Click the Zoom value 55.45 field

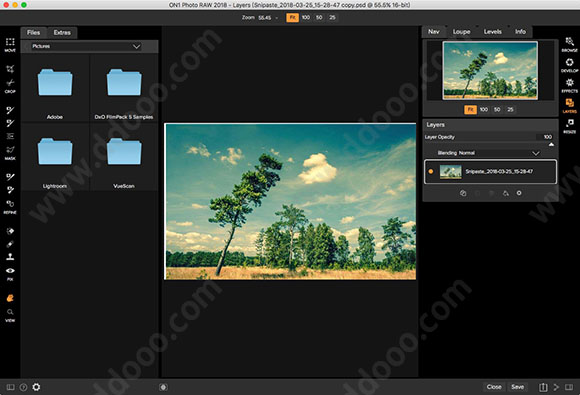264,18
